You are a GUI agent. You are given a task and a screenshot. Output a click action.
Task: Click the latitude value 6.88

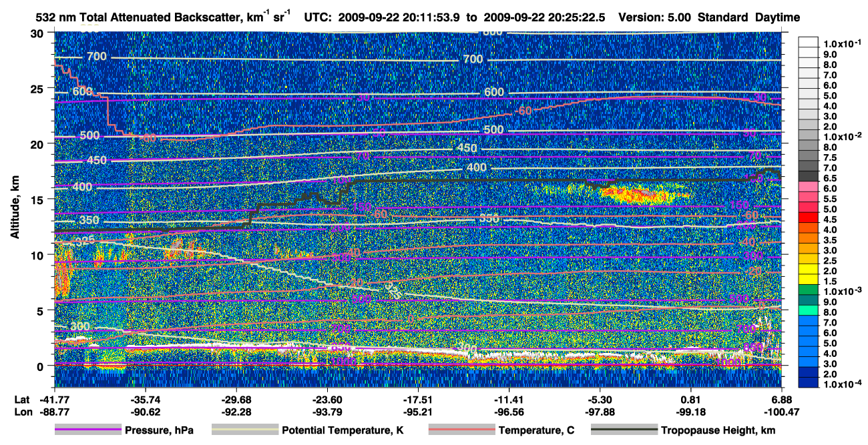pyautogui.click(x=782, y=398)
